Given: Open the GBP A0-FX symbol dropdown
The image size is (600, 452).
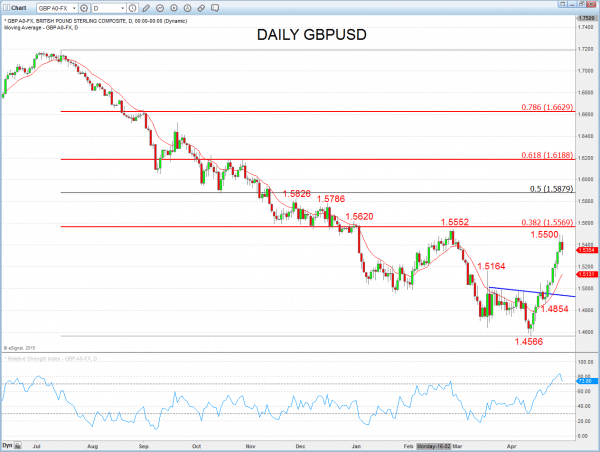Looking at the screenshot, I should [x=74, y=8].
